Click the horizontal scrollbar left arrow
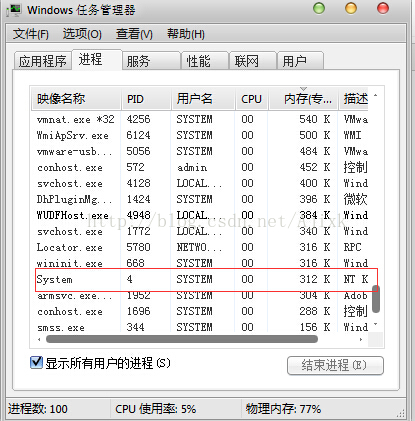The height and width of the screenshot is (421, 415). tap(39, 339)
